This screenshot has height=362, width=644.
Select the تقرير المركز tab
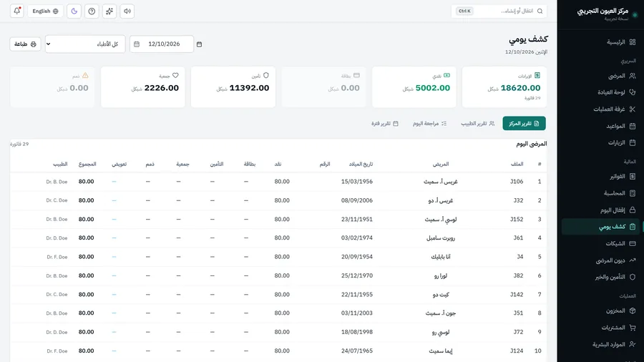pos(524,124)
